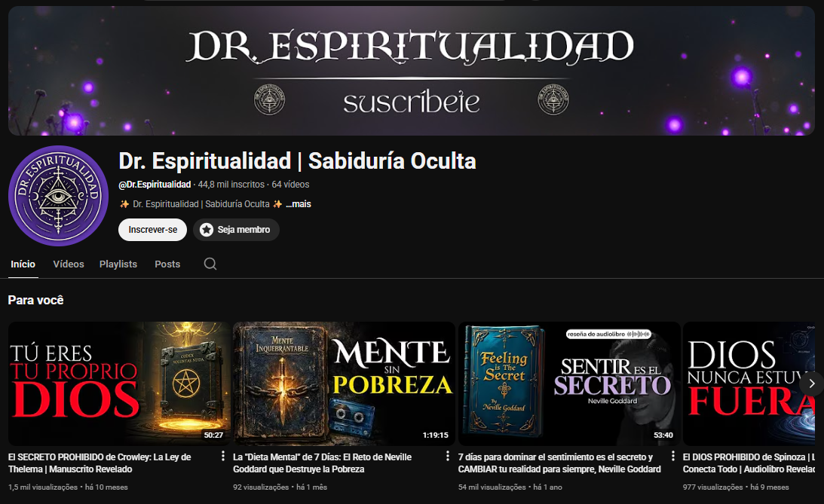The height and width of the screenshot is (504, 824).
Task: Open options menu for Dieta Mental video
Action: tap(448, 456)
